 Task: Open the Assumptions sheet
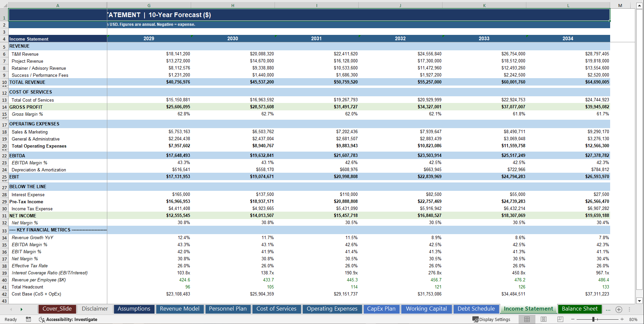[134, 309]
